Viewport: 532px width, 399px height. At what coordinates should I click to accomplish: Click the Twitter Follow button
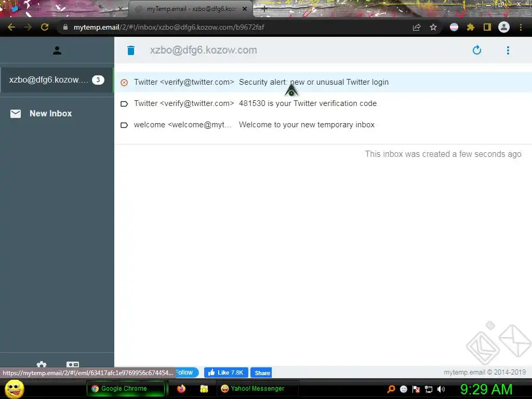tap(187, 372)
